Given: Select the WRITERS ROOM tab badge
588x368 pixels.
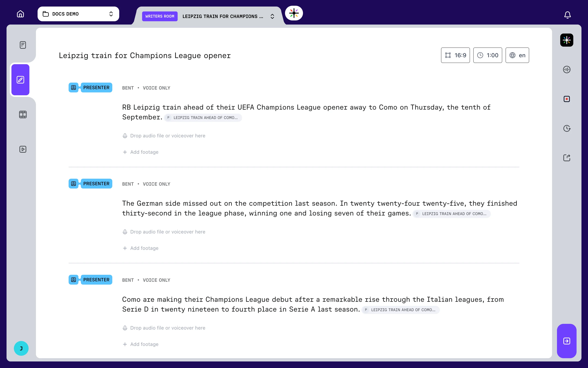Looking at the screenshot, I should click(160, 16).
